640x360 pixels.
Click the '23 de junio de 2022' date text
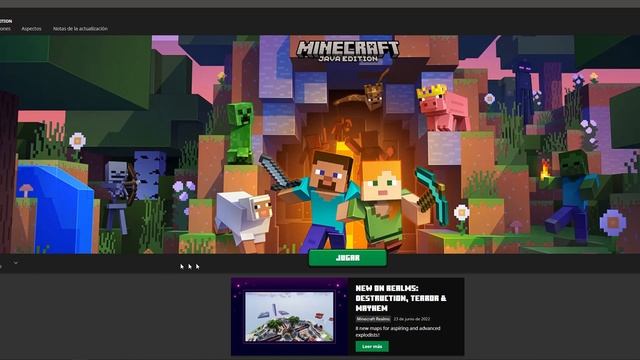point(411,319)
